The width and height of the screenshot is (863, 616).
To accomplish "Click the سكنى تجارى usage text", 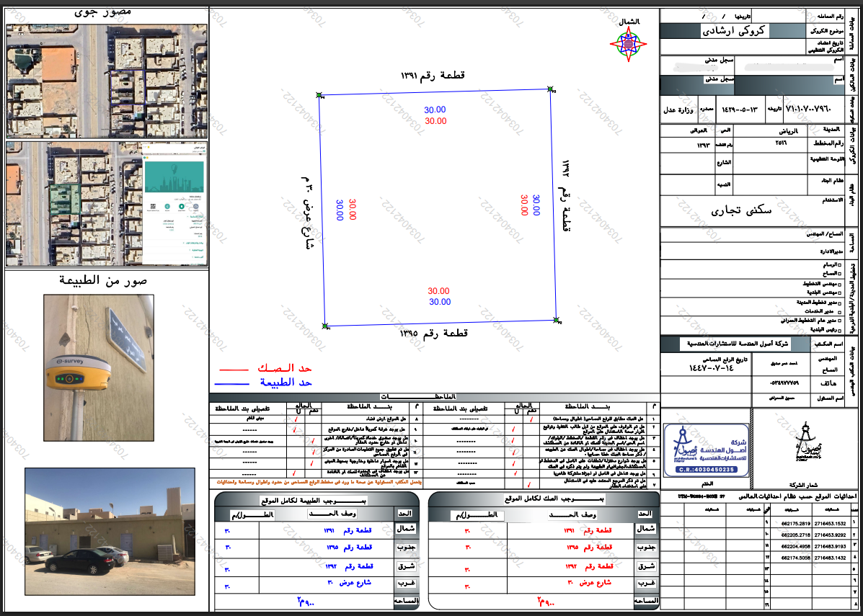I will click(742, 210).
